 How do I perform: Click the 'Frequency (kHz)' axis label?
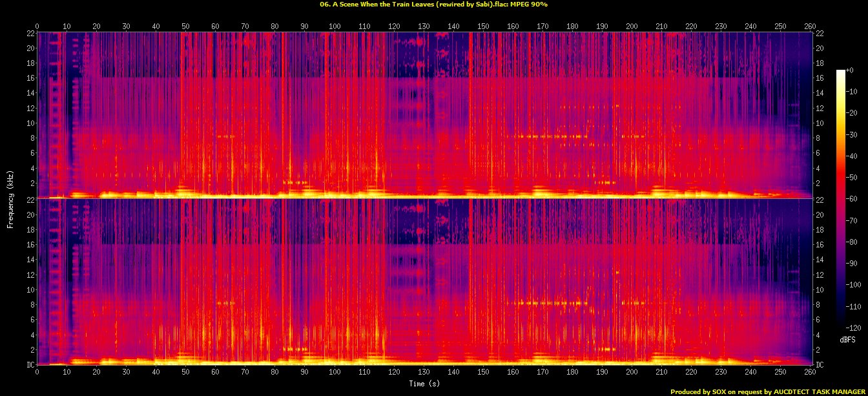pos(10,197)
